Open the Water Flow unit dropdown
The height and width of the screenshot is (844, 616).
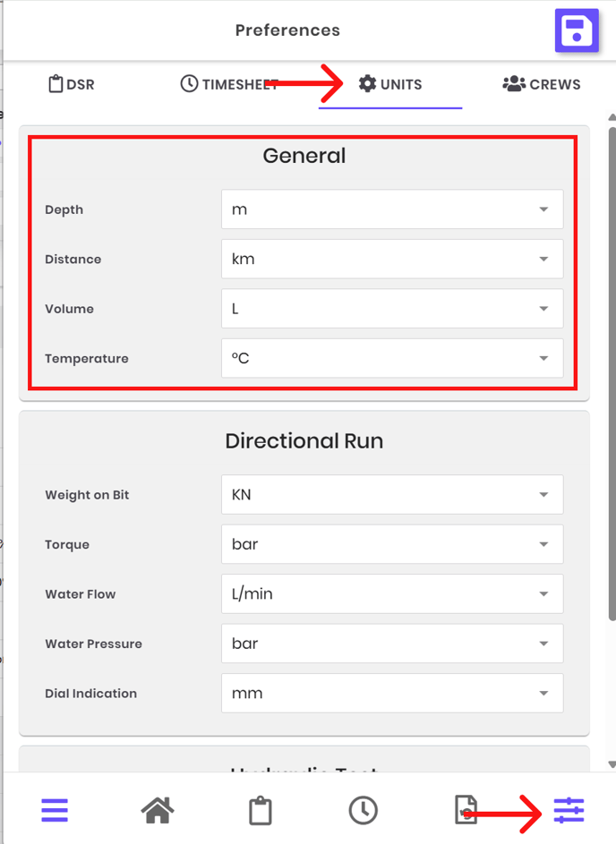pyautogui.click(x=392, y=593)
